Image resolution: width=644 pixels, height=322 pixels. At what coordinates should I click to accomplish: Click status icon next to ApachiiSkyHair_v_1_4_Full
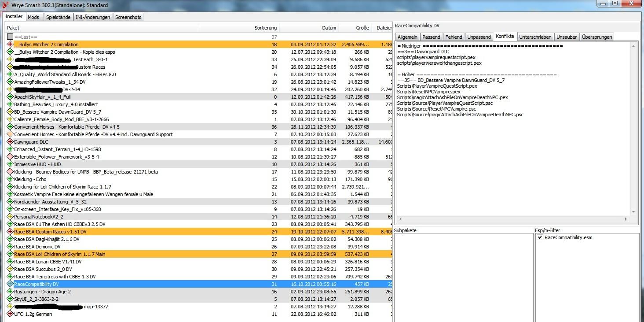point(10,97)
